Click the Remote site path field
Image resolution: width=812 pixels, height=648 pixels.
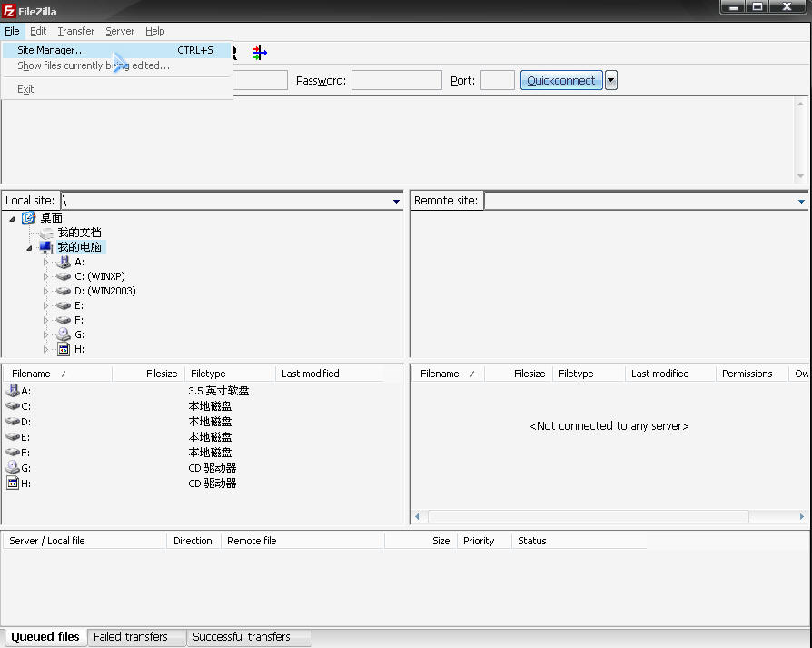639,201
